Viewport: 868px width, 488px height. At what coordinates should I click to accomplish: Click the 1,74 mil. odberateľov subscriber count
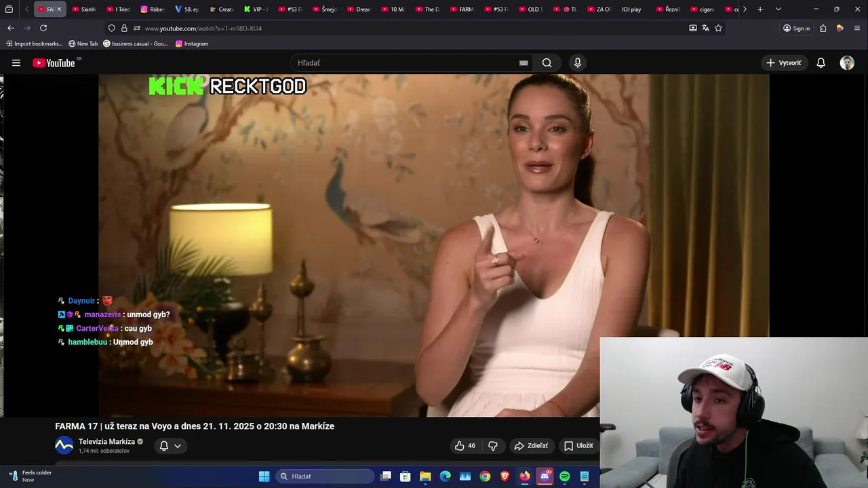[104, 451]
